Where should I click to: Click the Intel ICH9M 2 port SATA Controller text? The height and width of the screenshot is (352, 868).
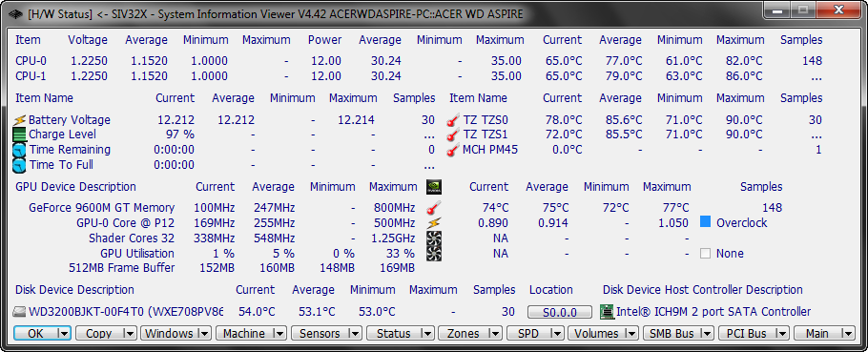tap(713, 312)
